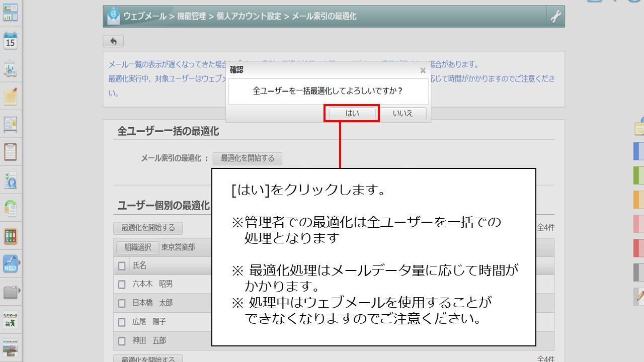The image size is (644, 362).
Task: Check the box for 六本木 昭男
Action: click(x=122, y=284)
